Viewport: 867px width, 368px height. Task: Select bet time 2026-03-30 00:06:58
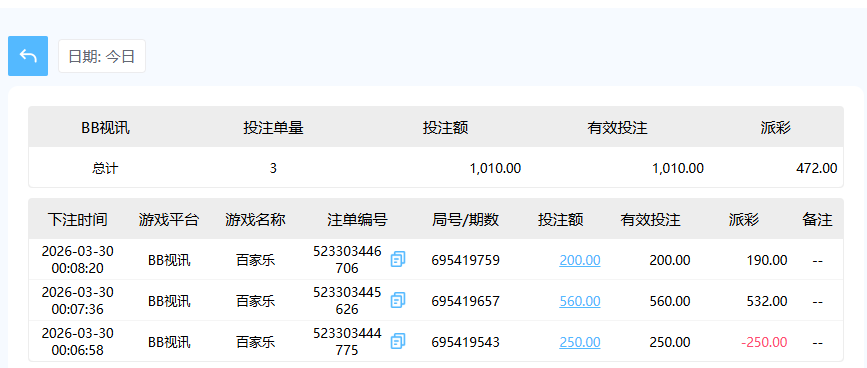tap(77, 341)
